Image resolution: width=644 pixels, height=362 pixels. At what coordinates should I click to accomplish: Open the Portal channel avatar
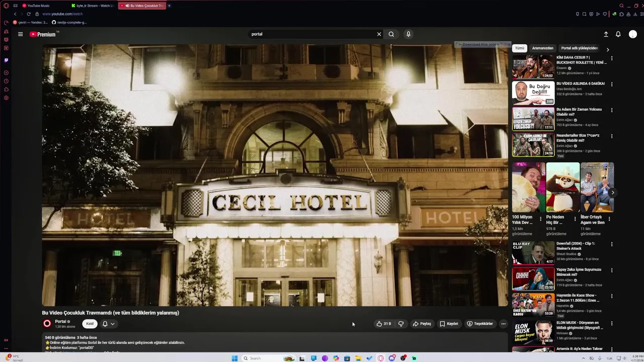click(47, 324)
